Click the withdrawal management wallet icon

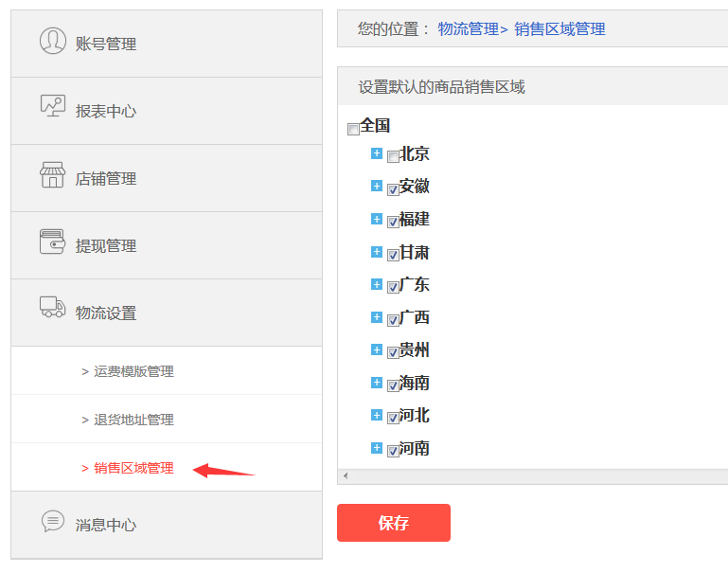click(x=52, y=242)
